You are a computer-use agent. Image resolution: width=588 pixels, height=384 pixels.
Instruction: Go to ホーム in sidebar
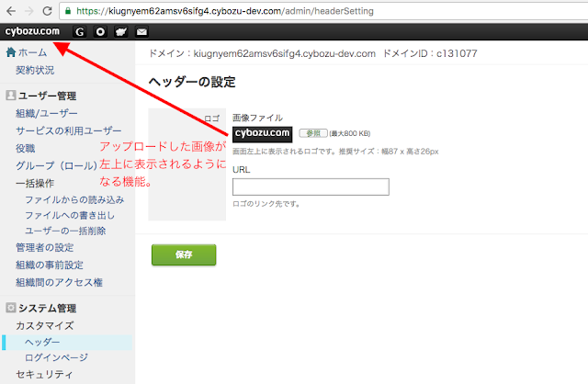coord(33,52)
